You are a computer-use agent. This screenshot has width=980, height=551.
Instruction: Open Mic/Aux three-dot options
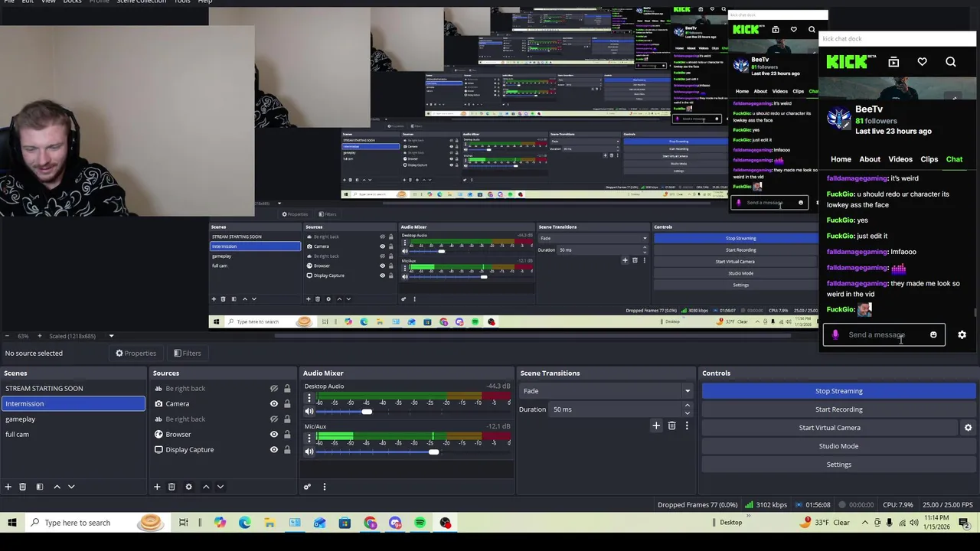coord(309,439)
